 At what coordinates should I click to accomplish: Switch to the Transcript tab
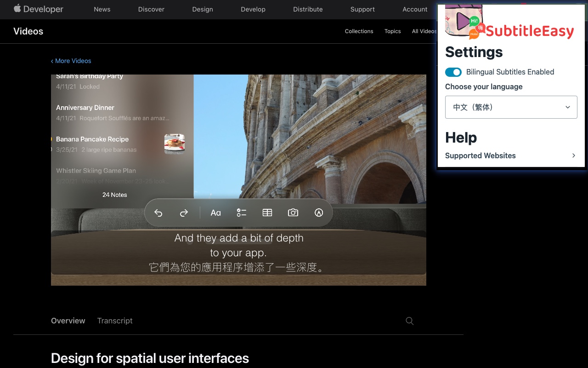(x=114, y=321)
